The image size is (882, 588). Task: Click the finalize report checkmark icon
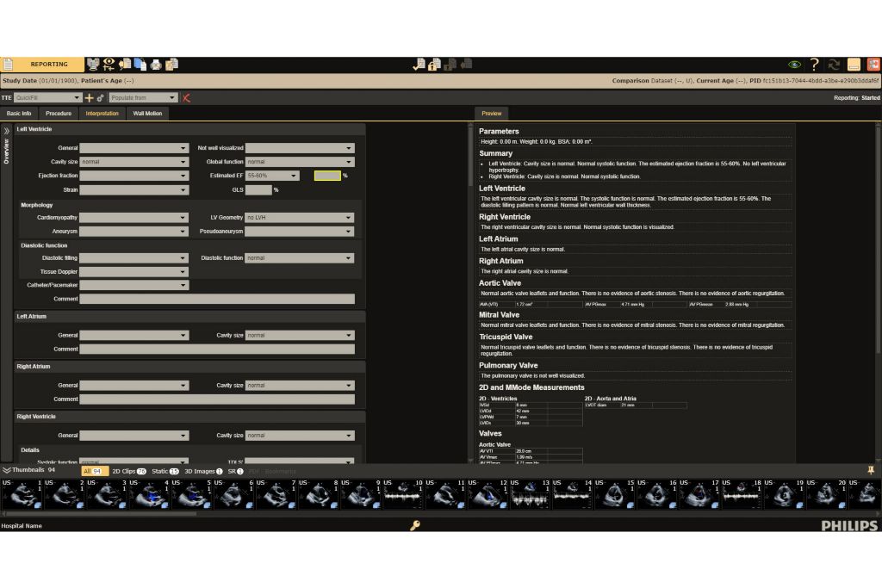pos(419,65)
